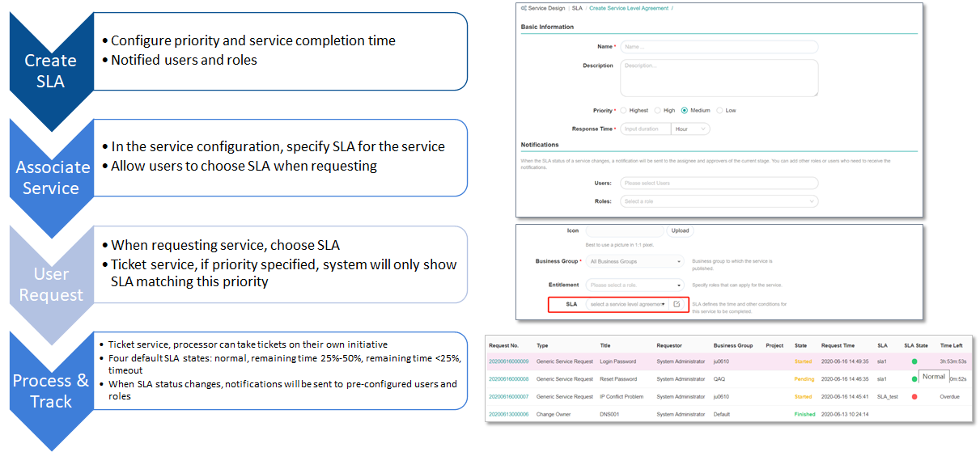Screen dimensions: 980x452
Task: Click 'Create SLA' step arrow label
Action: (50, 71)
